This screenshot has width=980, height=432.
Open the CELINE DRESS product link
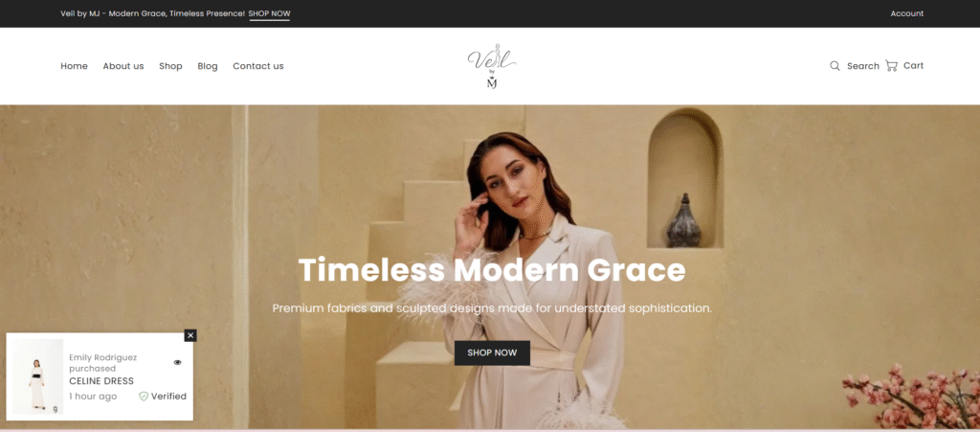101,381
